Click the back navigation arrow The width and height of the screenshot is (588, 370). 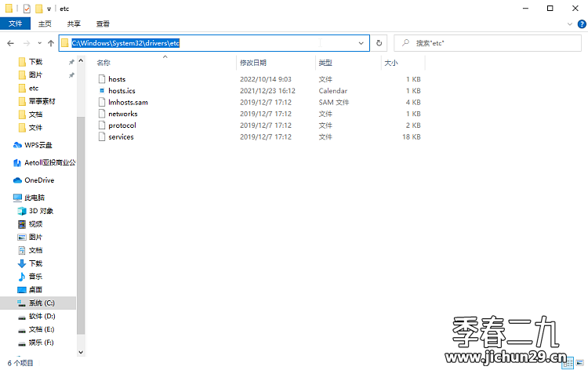click(x=10, y=43)
